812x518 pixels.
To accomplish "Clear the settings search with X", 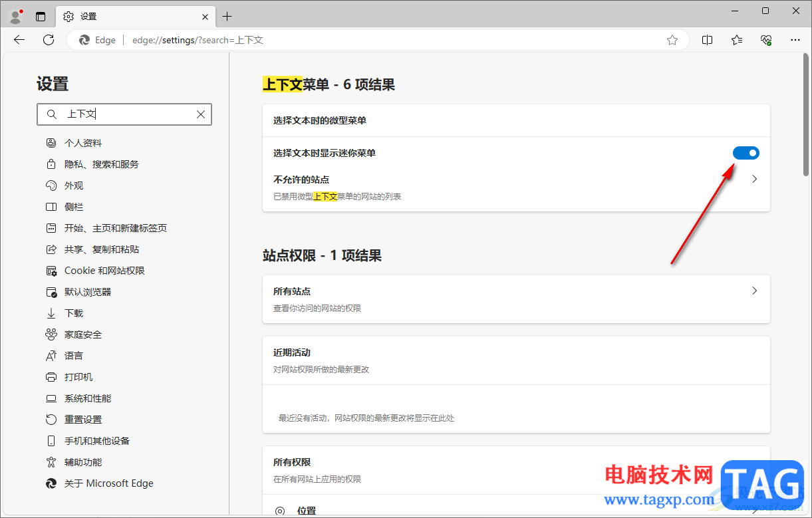I will click(201, 114).
